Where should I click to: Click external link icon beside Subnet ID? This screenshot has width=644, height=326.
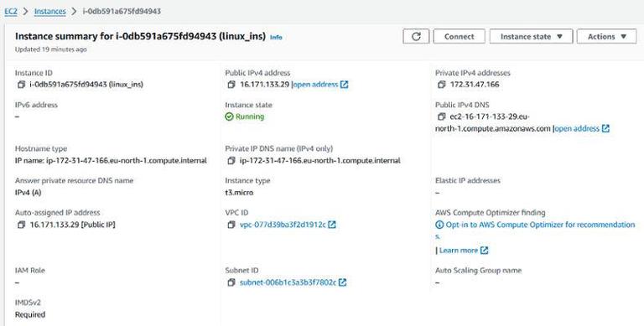(342, 282)
